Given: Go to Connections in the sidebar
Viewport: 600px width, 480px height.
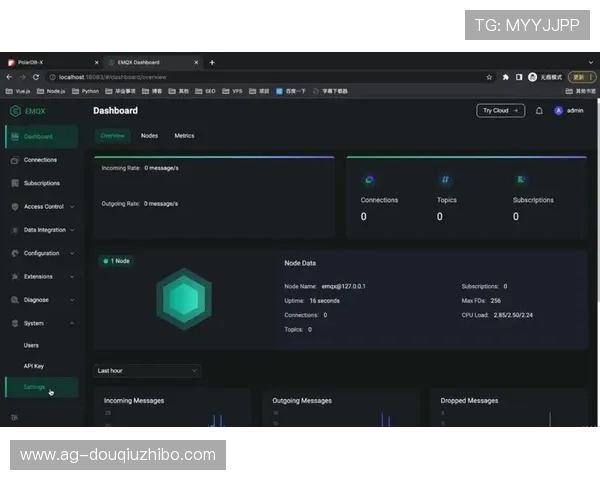Looking at the screenshot, I should pos(40,160).
